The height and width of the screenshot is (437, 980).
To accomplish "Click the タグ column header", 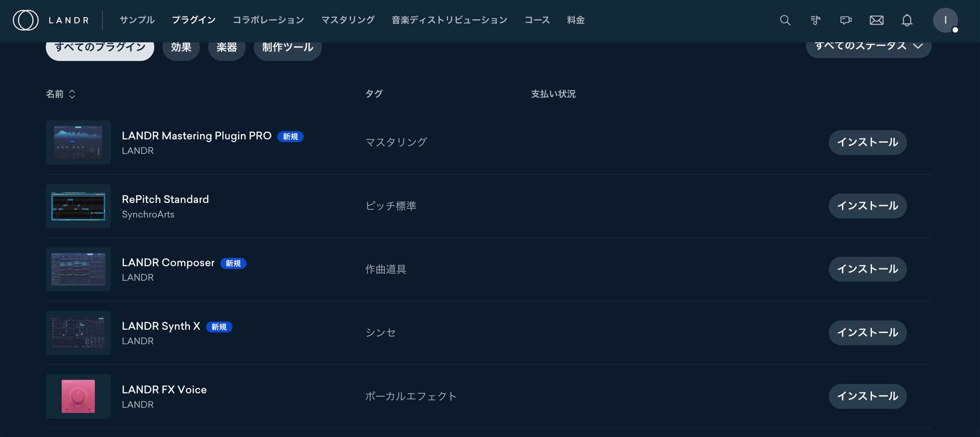I will click(374, 94).
